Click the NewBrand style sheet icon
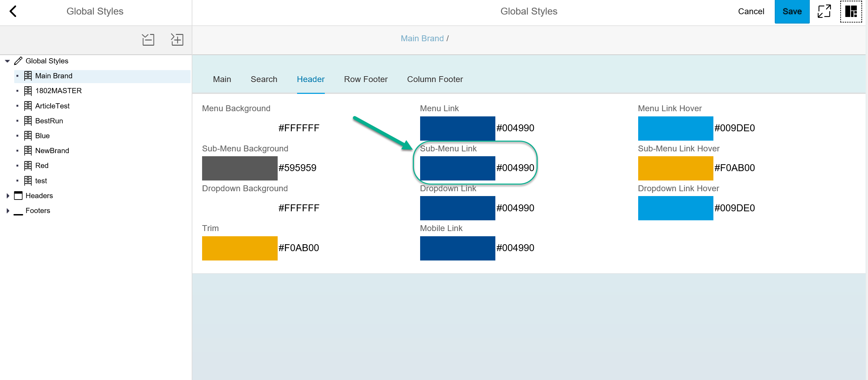The width and height of the screenshot is (868, 380). click(x=28, y=151)
